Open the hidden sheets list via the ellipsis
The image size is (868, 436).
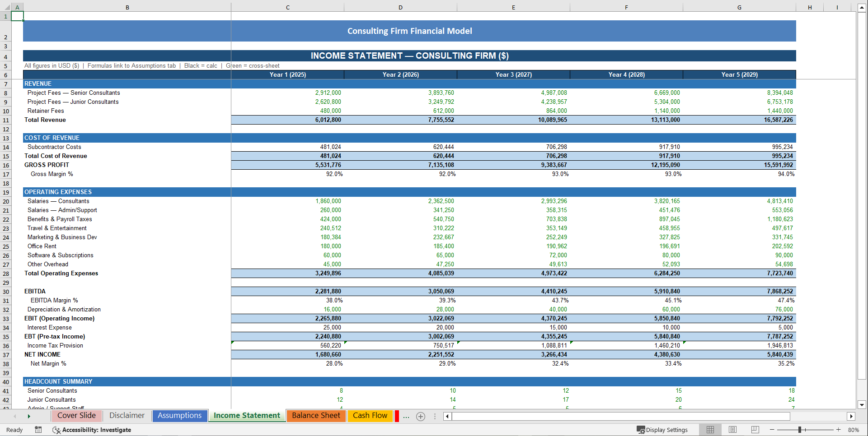(x=406, y=416)
